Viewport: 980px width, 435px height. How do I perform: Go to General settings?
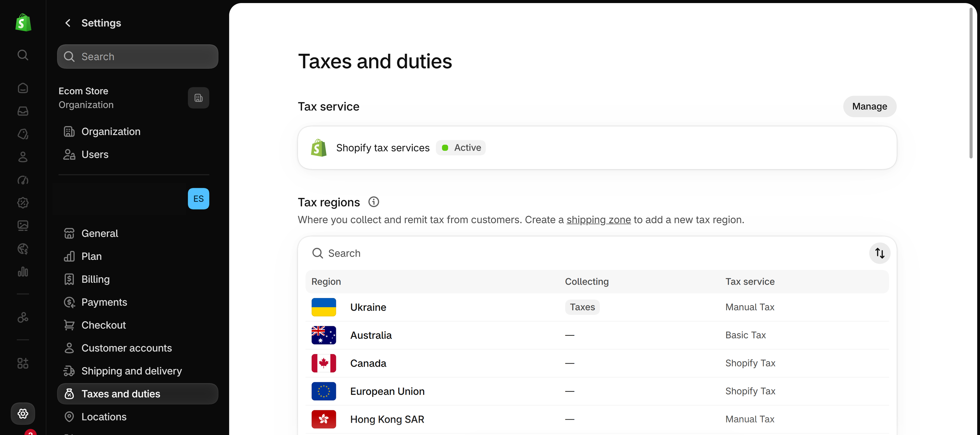point(138,233)
